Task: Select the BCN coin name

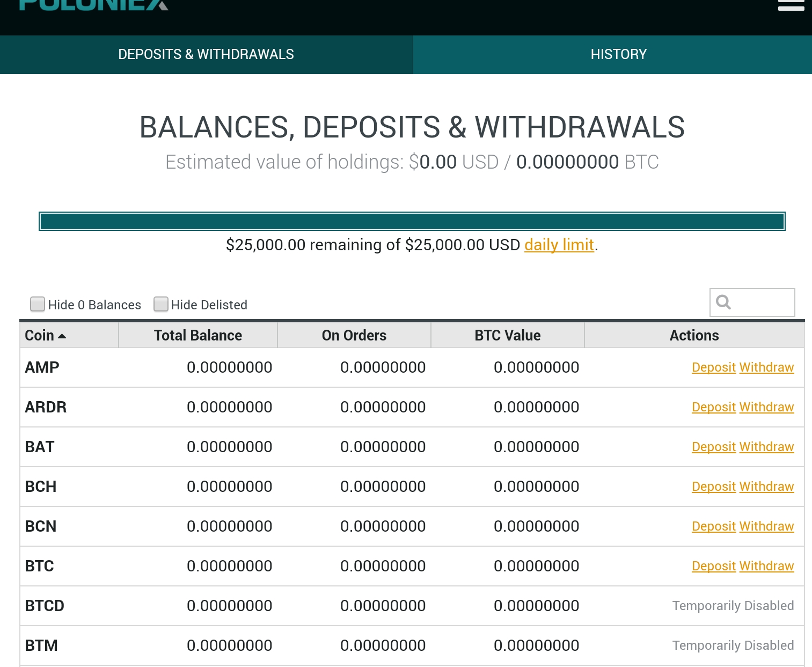Action: click(x=41, y=526)
